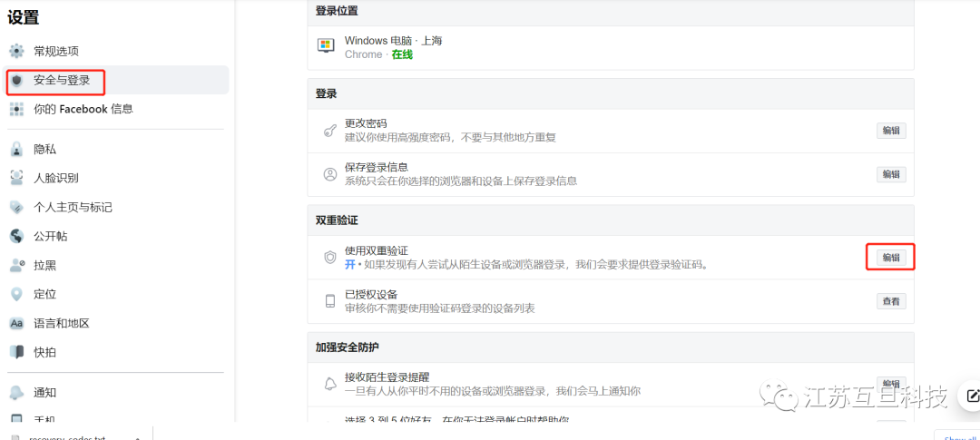The width and height of the screenshot is (980, 440).
Task: Open 你的 Facebook 信息 settings section
Action: (x=83, y=109)
